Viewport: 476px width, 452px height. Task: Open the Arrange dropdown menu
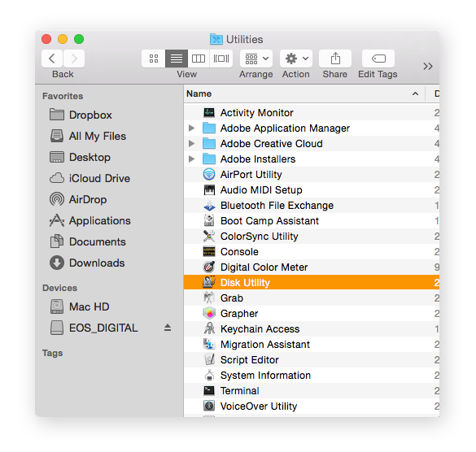click(256, 59)
